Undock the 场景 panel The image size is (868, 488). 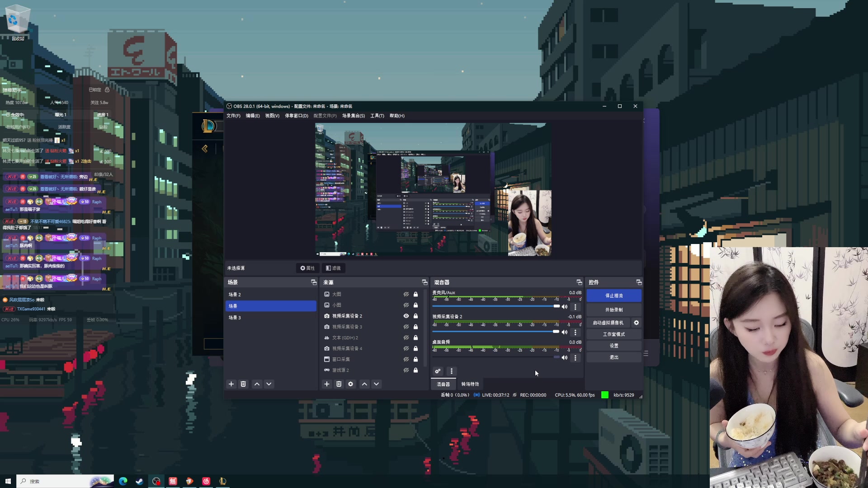[314, 282]
